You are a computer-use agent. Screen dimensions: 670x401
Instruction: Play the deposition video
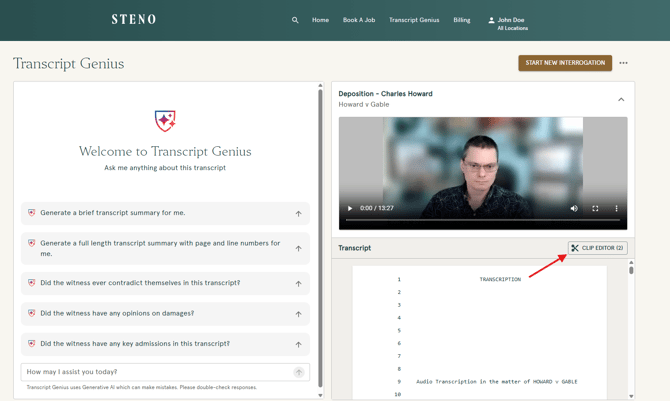[350, 208]
